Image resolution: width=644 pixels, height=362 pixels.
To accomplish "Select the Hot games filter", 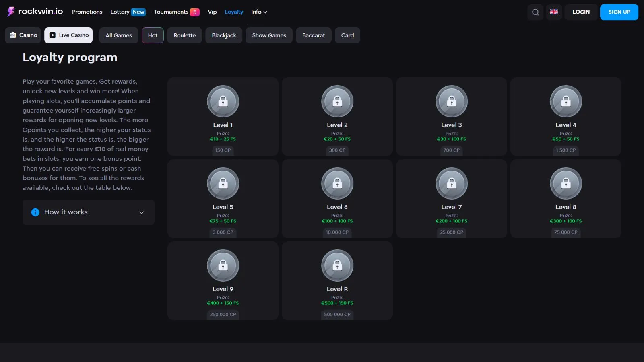I will point(153,35).
